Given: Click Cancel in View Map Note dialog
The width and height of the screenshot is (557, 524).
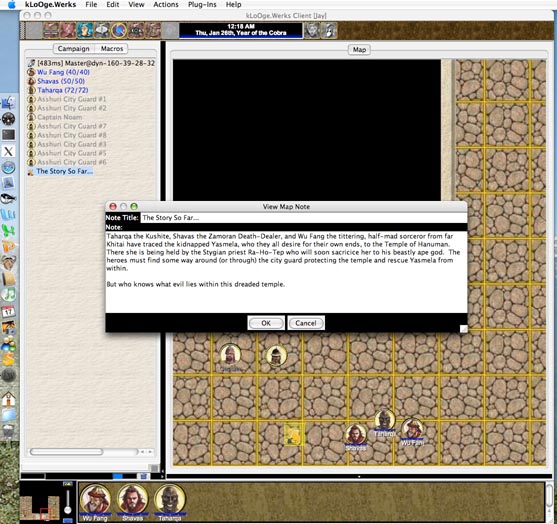Looking at the screenshot, I should pos(305,323).
